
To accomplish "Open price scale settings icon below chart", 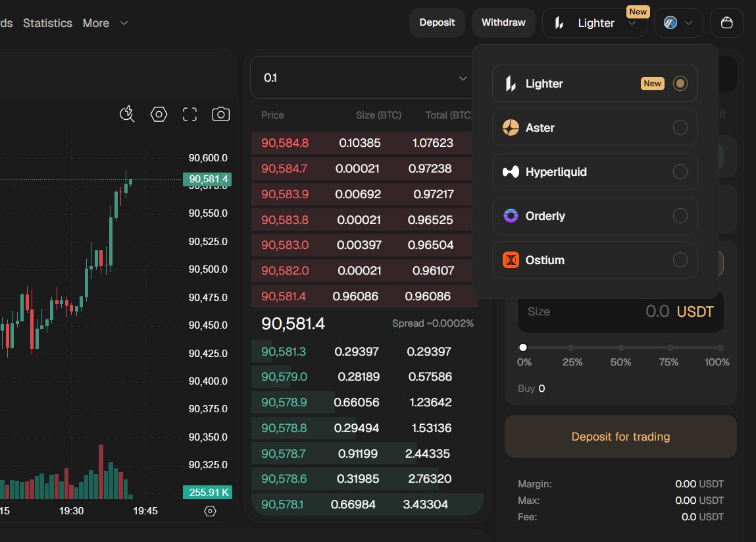I will pyautogui.click(x=210, y=511).
